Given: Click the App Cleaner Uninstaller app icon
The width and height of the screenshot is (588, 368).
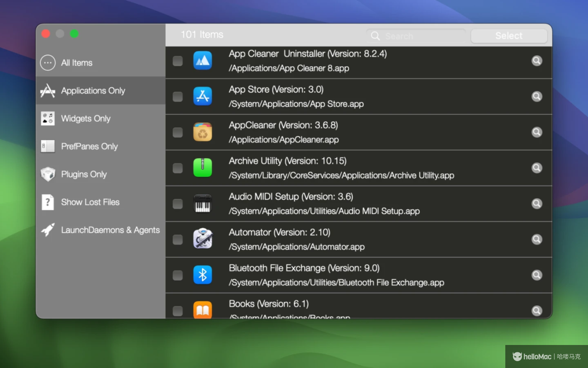Looking at the screenshot, I should tap(203, 61).
